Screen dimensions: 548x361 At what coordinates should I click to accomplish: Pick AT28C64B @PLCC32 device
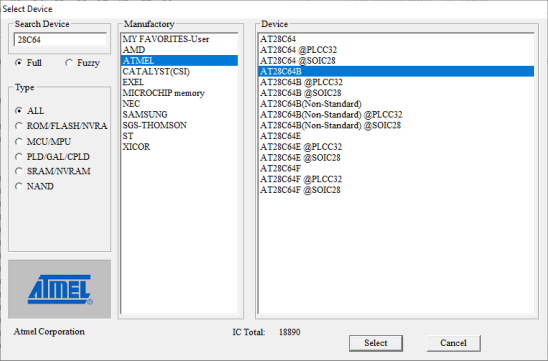coord(396,82)
